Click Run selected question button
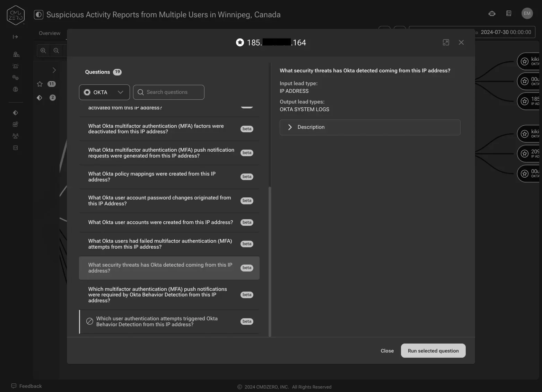Viewport: 542px width, 392px height. click(x=433, y=351)
